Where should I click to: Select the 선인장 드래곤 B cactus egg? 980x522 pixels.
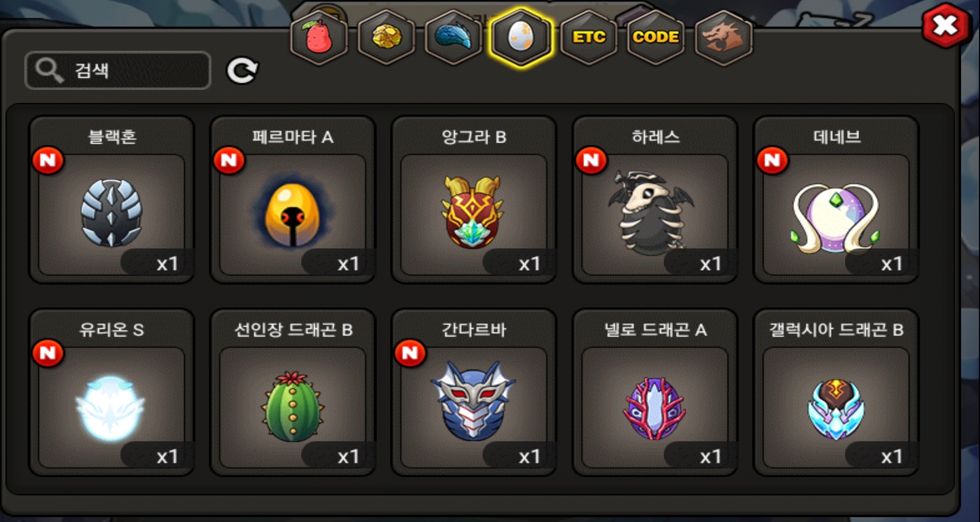pos(293,392)
